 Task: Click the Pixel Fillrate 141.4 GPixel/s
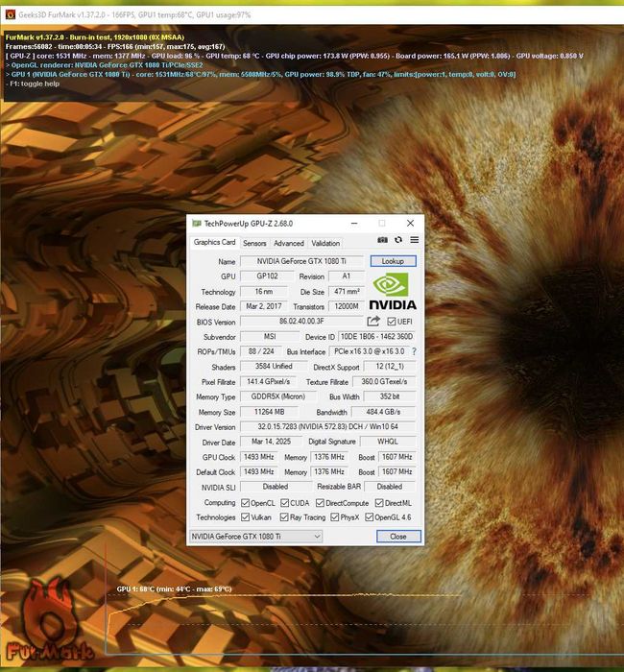[x=268, y=381]
